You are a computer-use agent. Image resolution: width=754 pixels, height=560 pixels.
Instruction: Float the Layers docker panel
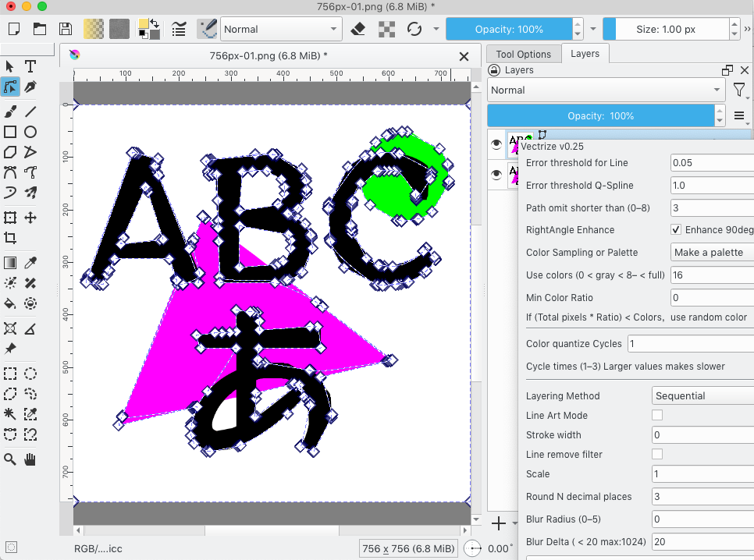[x=727, y=70]
